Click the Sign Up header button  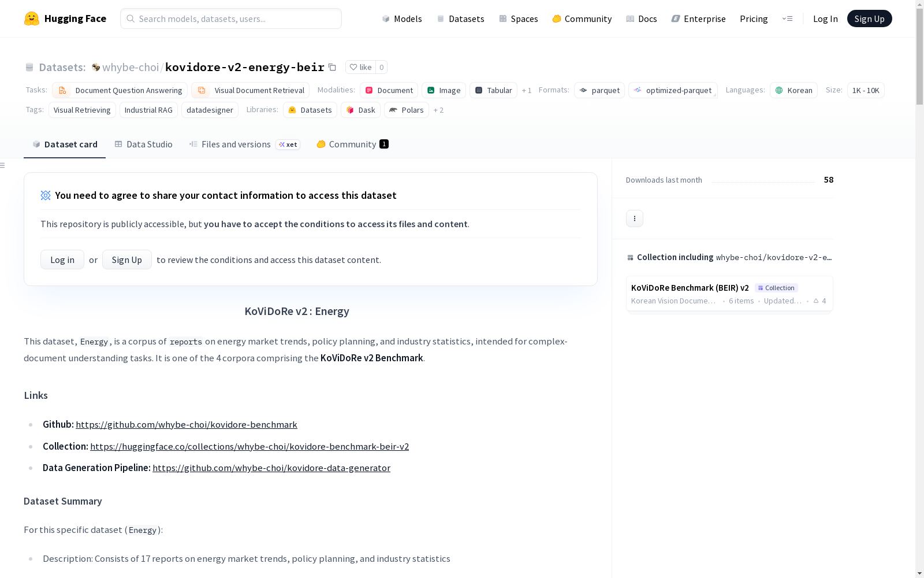coord(869,18)
